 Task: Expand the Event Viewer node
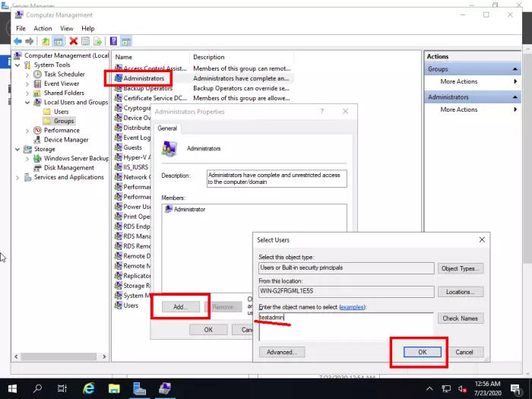[x=27, y=84]
